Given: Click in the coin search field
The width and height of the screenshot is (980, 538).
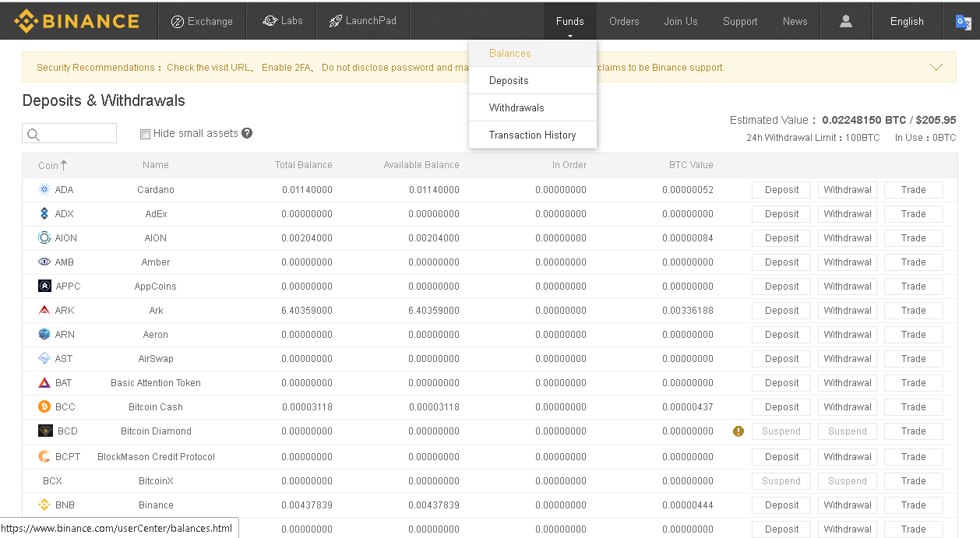Looking at the screenshot, I should pos(69,133).
